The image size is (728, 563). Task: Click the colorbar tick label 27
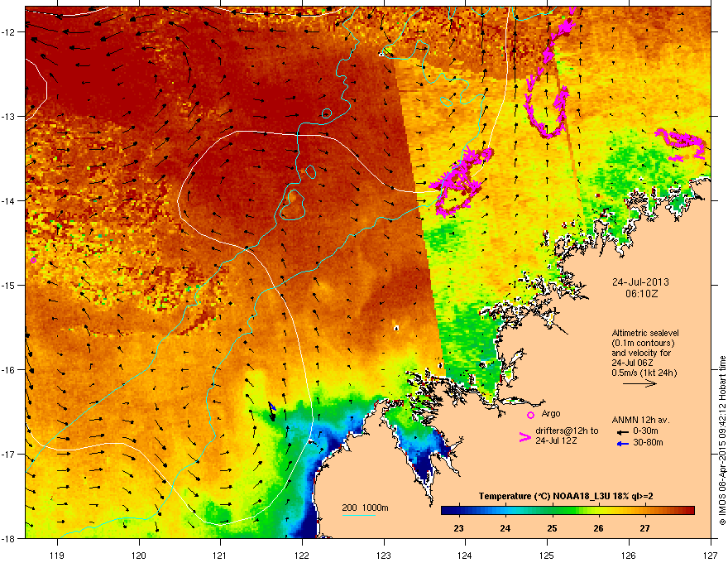click(x=644, y=528)
